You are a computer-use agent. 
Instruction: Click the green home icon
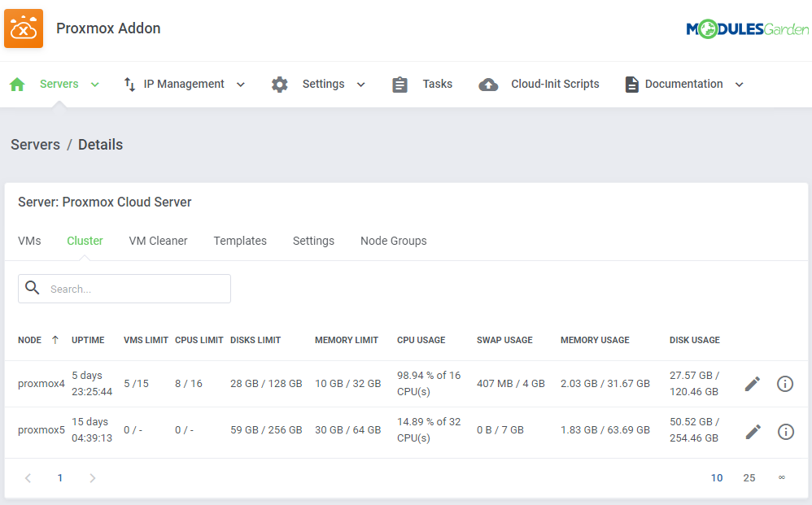click(17, 85)
